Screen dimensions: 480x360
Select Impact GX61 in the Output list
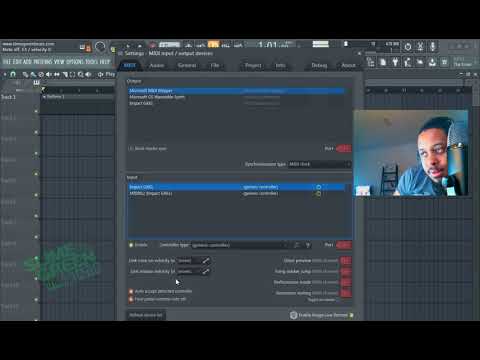pos(236,103)
